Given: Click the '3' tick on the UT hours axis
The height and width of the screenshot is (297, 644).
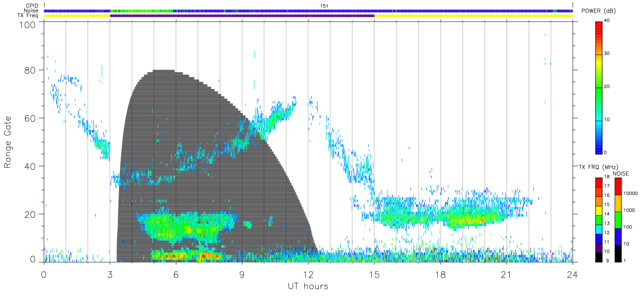Looking at the screenshot, I should [110, 274].
